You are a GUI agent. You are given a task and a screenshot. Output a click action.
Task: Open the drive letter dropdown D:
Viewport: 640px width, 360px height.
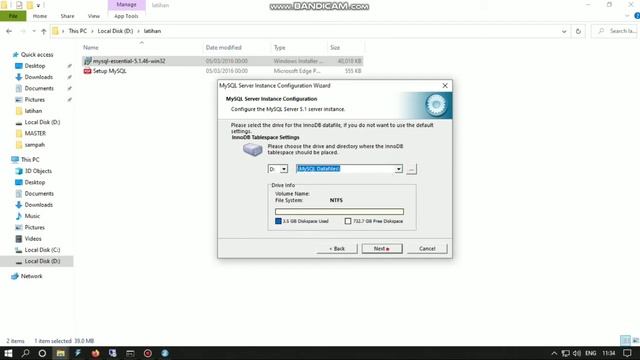click(284, 169)
